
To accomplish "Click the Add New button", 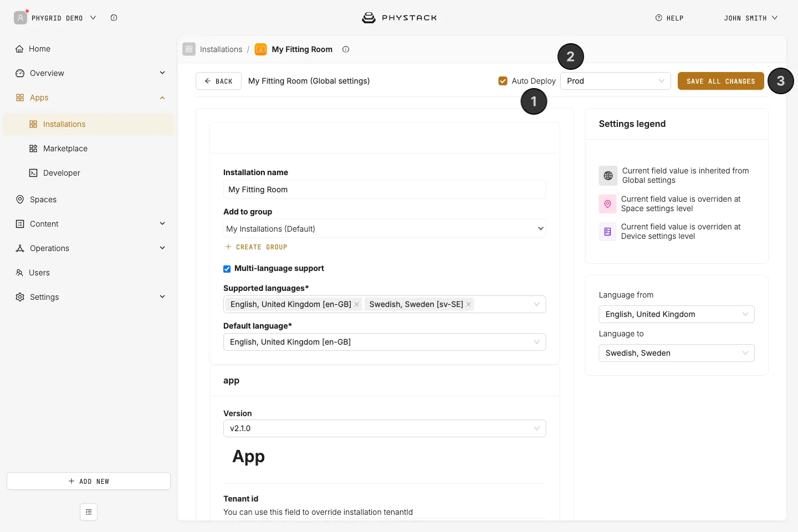I will [x=89, y=481].
